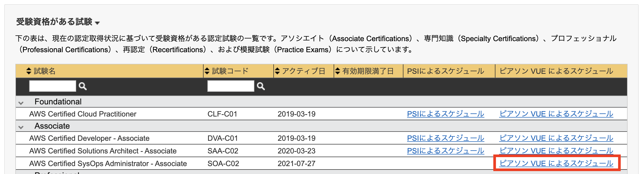Open PSI schedule link for Developer - Associate
Image resolution: width=644 pixels, height=174 pixels.
pyautogui.click(x=445, y=138)
